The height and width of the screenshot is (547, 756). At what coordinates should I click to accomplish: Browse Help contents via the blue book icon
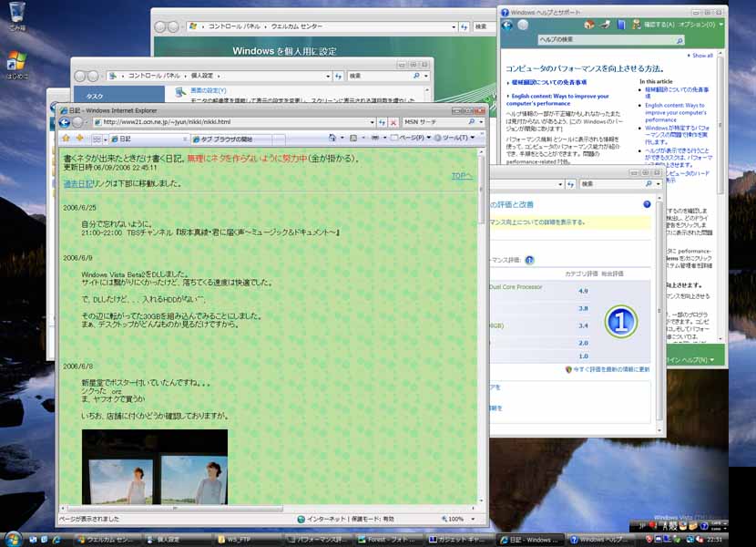[x=621, y=25]
